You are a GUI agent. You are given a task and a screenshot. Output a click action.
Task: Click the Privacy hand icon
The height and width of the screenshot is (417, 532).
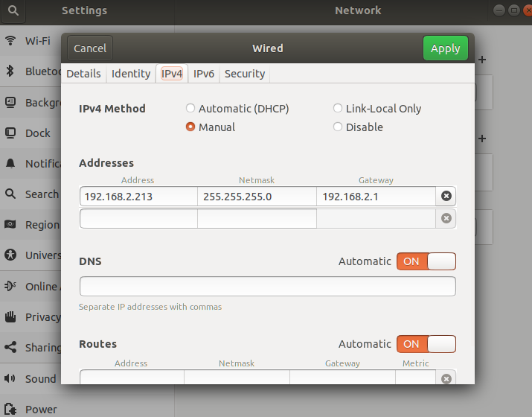point(10,316)
